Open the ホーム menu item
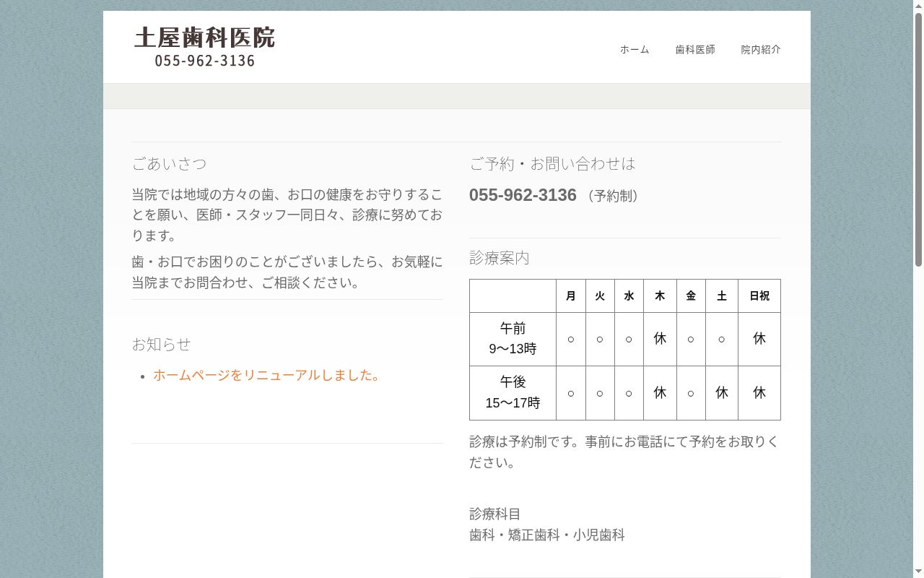924x578 pixels. [635, 50]
